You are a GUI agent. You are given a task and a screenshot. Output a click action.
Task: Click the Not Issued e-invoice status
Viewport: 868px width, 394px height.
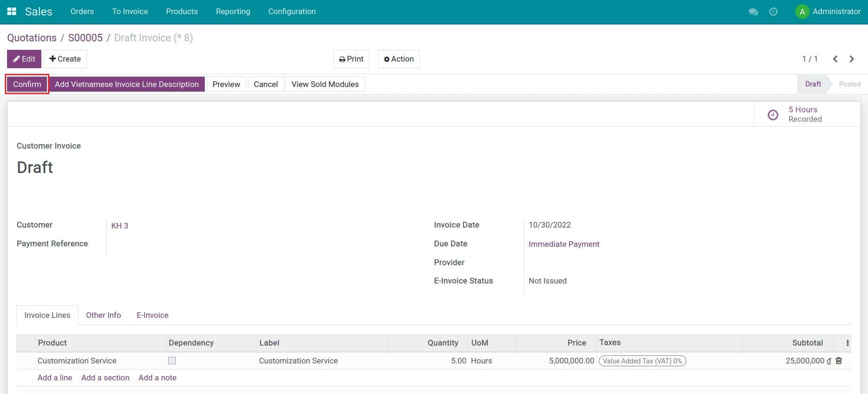(x=548, y=281)
